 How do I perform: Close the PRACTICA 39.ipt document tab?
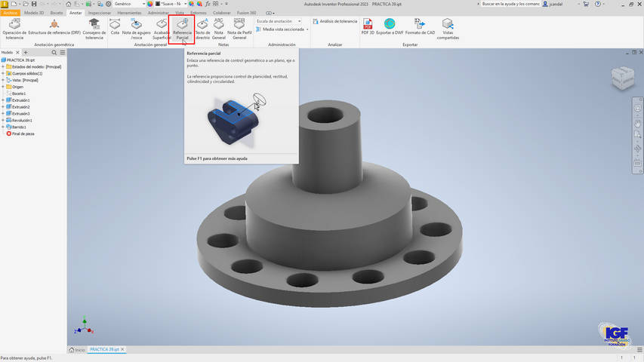pyautogui.click(x=122, y=350)
